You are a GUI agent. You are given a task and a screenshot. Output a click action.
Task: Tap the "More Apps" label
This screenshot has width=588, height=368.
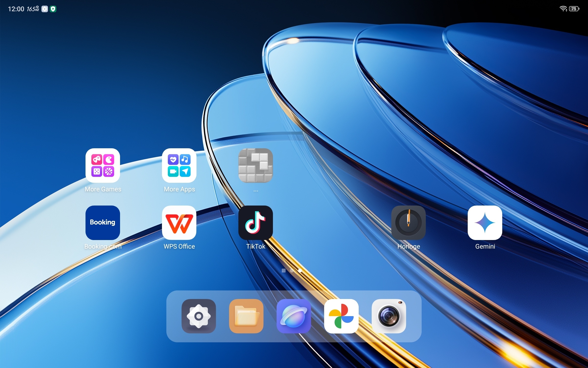[x=179, y=189]
